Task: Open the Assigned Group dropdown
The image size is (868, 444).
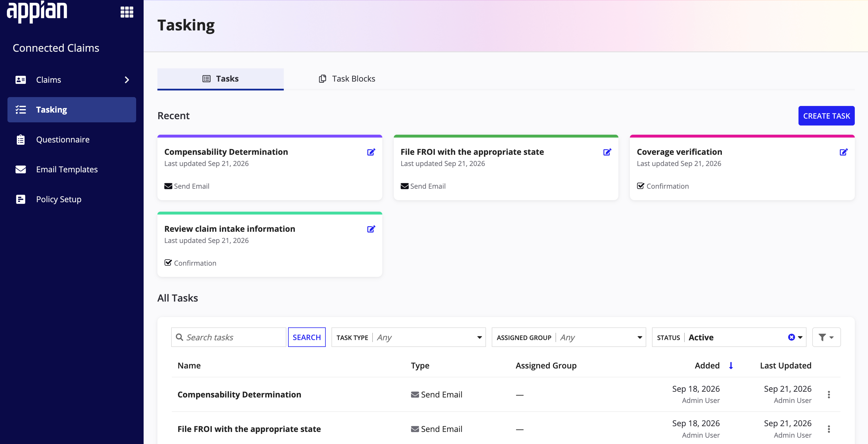Action: coord(568,337)
